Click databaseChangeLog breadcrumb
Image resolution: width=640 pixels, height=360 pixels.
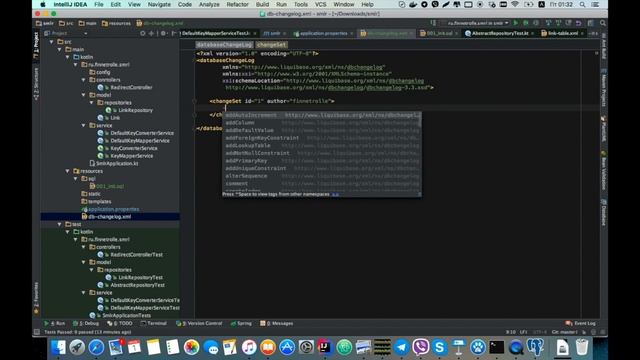point(224,44)
